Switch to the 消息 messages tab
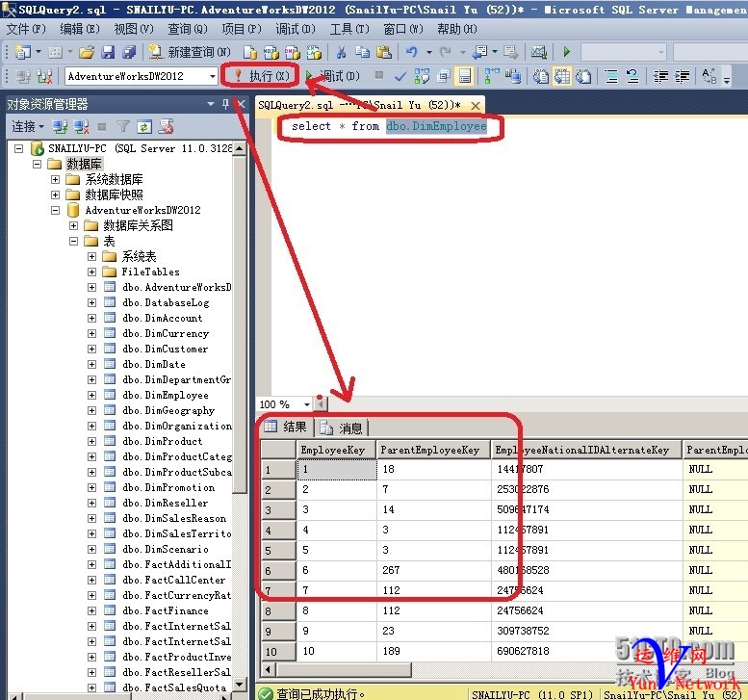Viewport: 748px width, 700px height. (x=341, y=428)
